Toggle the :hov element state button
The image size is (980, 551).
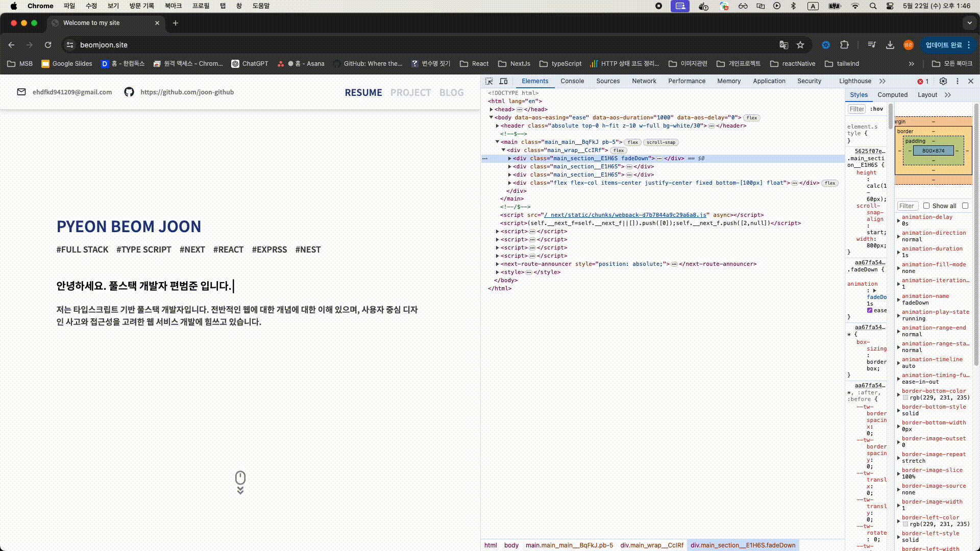pos(877,109)
